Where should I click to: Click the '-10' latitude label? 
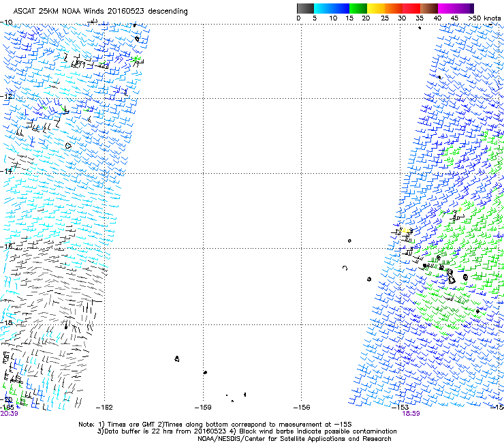pyautogui.click(x=6, y=22)
